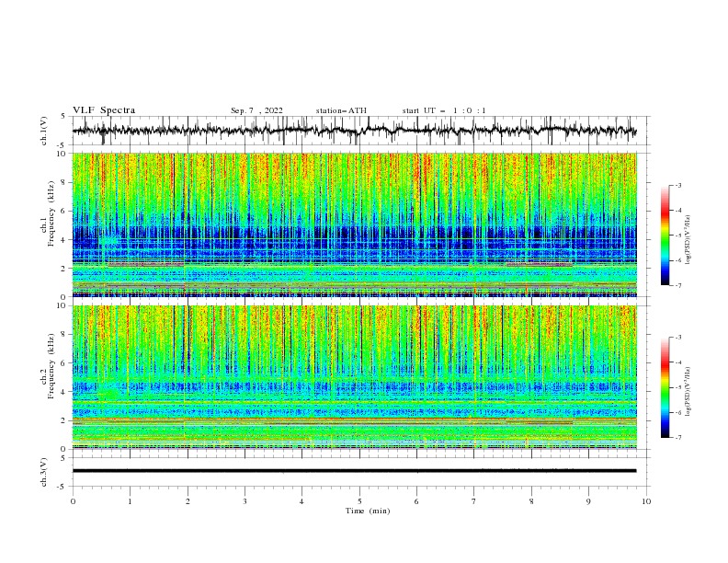Click the "2" tick on the Time axis
This screenshot has height=563, width=728.
point(188,501)
